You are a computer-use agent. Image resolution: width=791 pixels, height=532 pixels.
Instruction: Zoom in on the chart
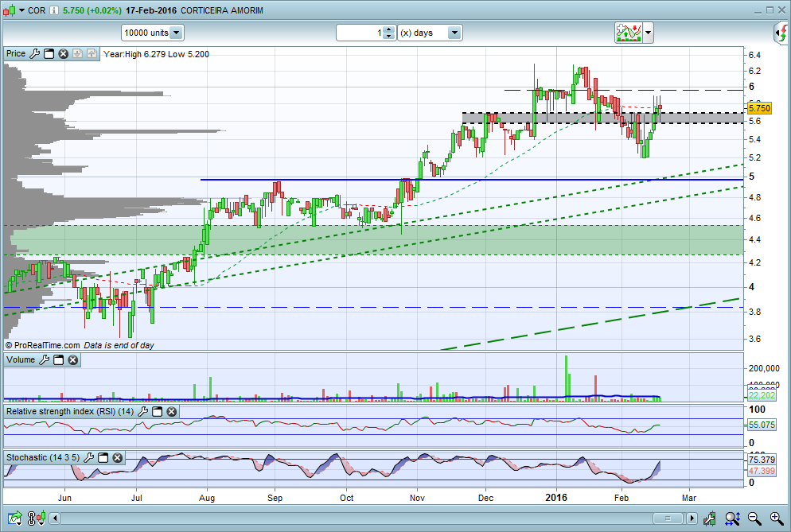pyautogui.click(x=777, y=518)
